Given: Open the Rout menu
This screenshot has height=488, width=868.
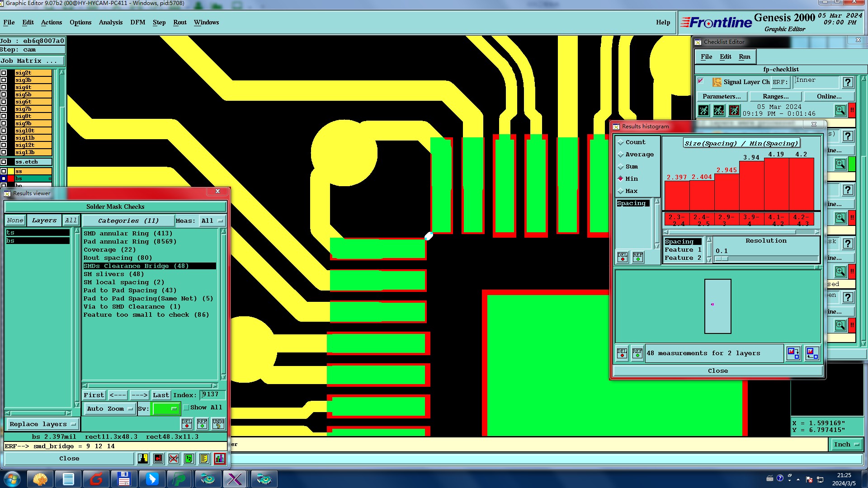Looking at the screenshot, I should (180, 23).
